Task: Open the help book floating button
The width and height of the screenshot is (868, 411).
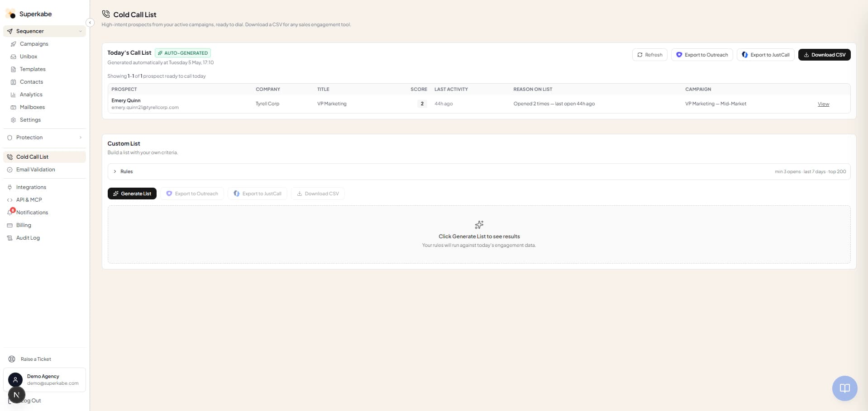Action: (x=844, y=388)
